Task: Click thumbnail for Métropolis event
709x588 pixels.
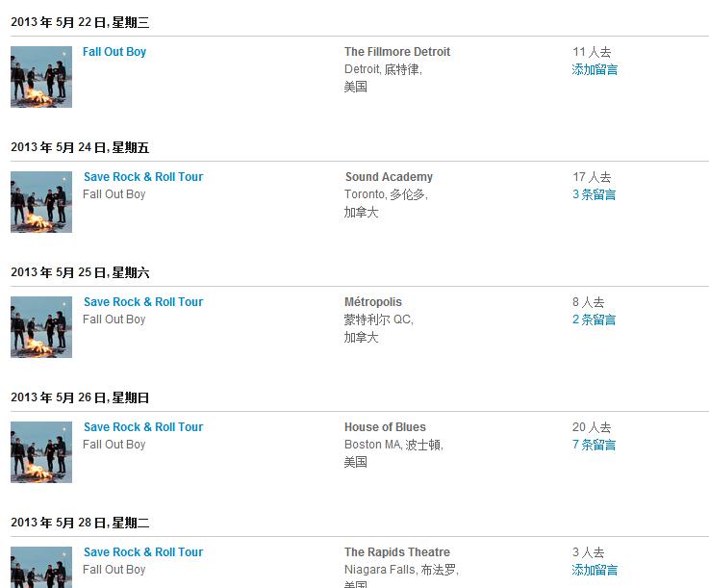Action: [x=41, y=326]
